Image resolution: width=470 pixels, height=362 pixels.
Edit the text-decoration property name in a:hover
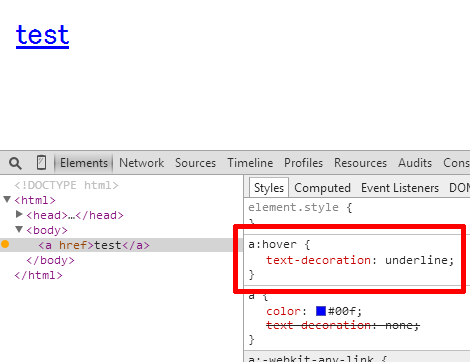(x=318, y=260)
